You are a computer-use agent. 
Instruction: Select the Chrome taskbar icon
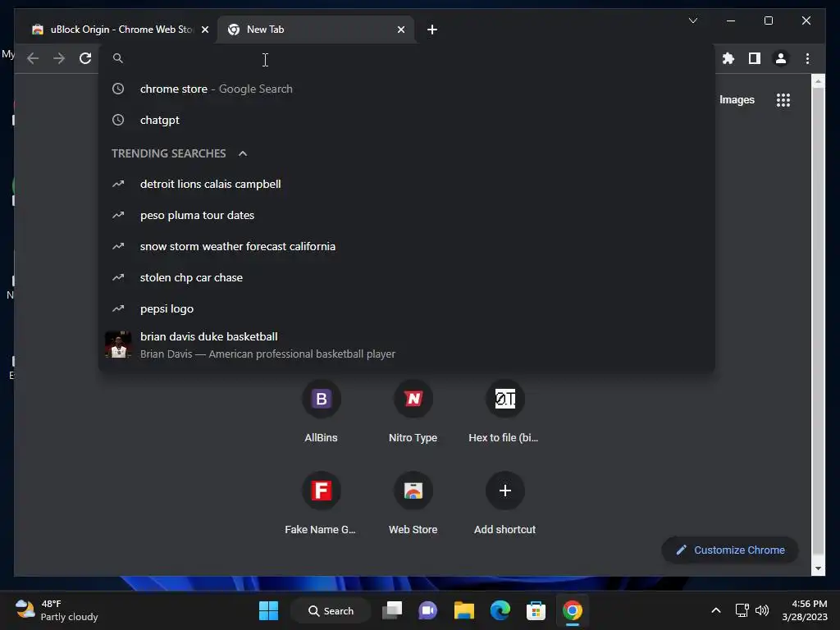572,610
